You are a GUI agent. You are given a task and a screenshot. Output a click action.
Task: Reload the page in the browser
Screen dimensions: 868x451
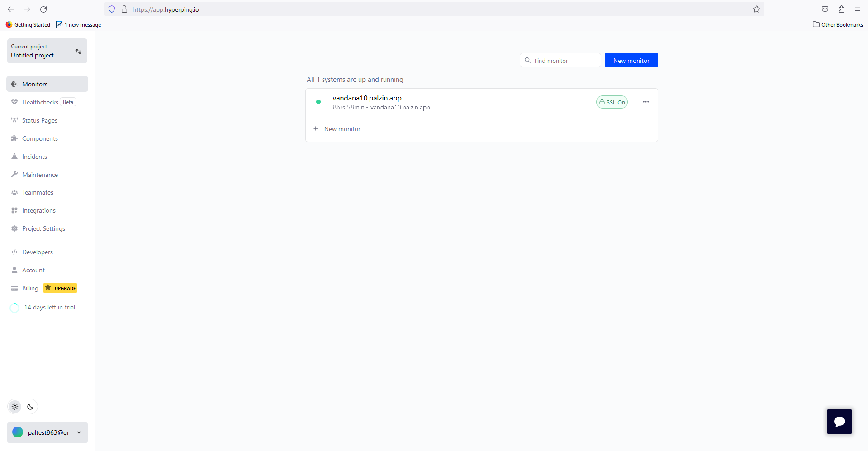(43, 9)
